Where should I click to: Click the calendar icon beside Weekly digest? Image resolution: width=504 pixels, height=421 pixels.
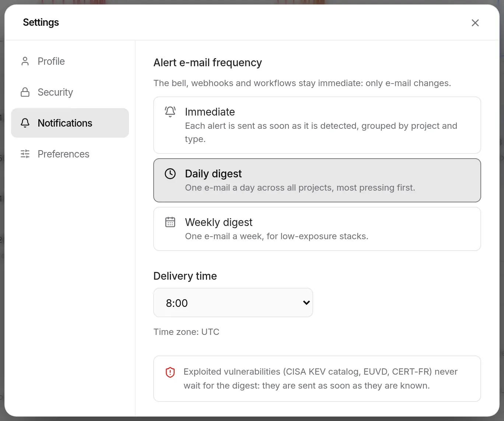tap(170, 222)
